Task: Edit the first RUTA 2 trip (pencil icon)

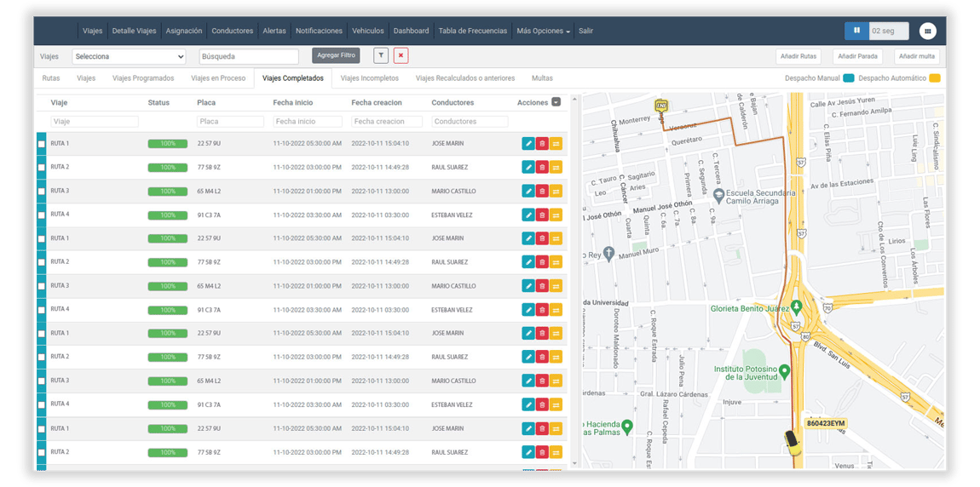Action: (528, 168)
